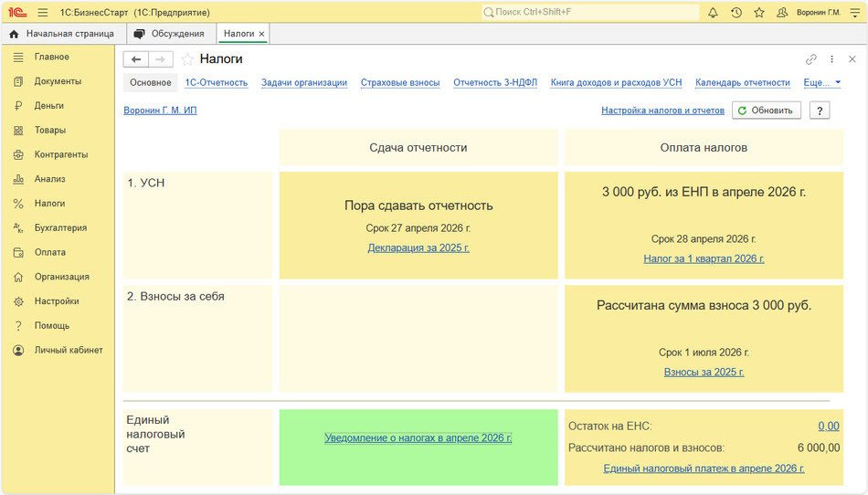Close the Налоги form with X
The image size is (868, 495).
click(x=852, y=59)
